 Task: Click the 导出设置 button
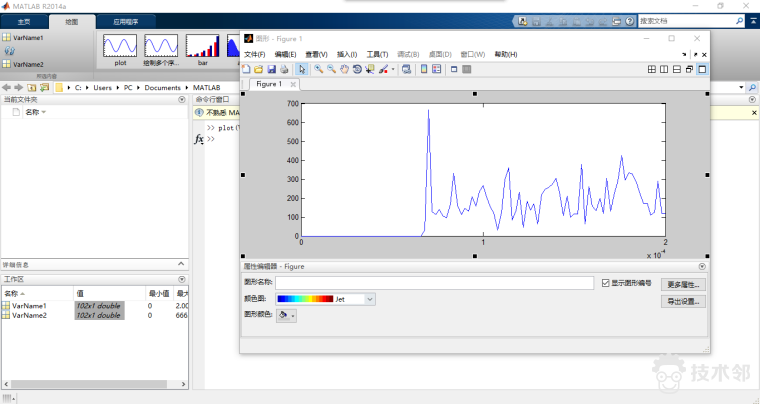[684, 300]
